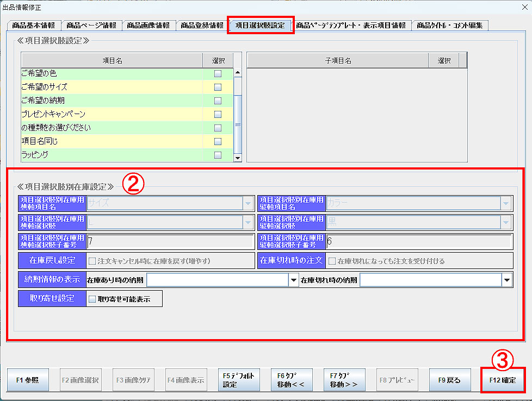Select the 商品画像情報 tab
This screenshot has width=532, height=401.
(x=148, y=26)
